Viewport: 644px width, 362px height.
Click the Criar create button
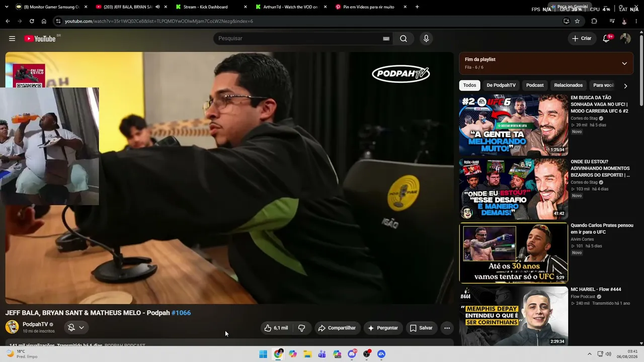tap(582, 39)
